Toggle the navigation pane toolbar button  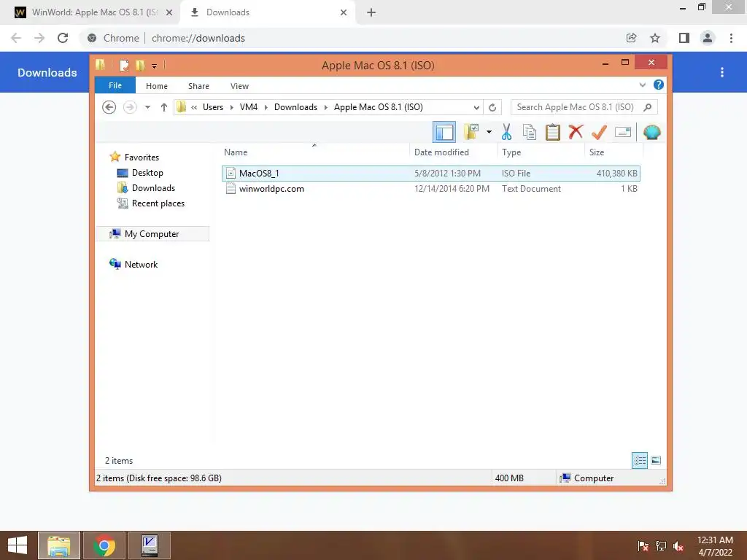click(444, 132)
